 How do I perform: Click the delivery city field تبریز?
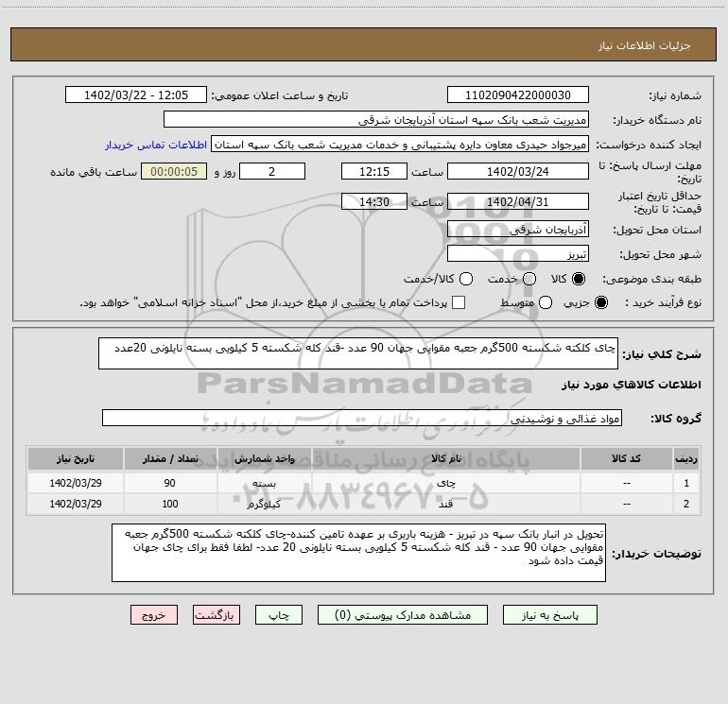[518, 253]
